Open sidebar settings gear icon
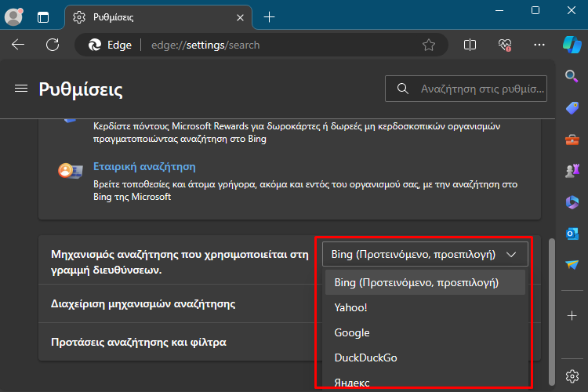588x392 pixels. (572, 376)
